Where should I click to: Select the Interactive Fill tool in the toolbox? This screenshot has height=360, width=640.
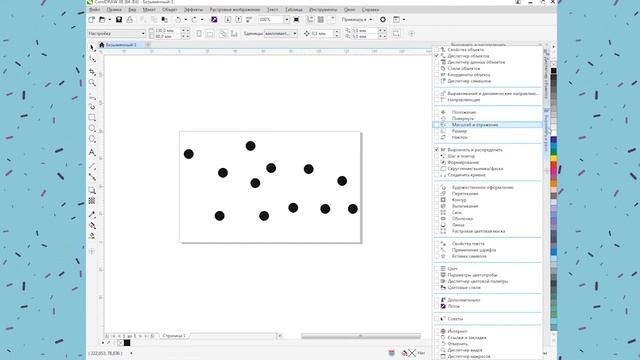92,225
